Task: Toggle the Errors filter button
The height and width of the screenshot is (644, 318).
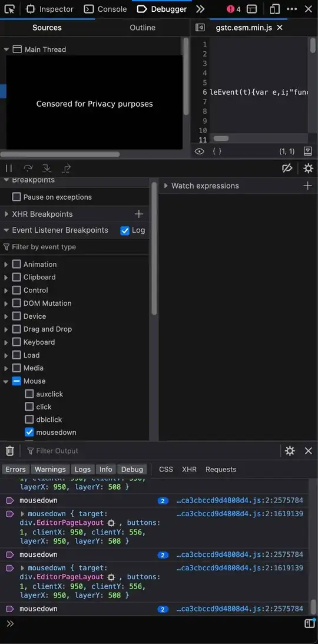Action: coord(15,469)
